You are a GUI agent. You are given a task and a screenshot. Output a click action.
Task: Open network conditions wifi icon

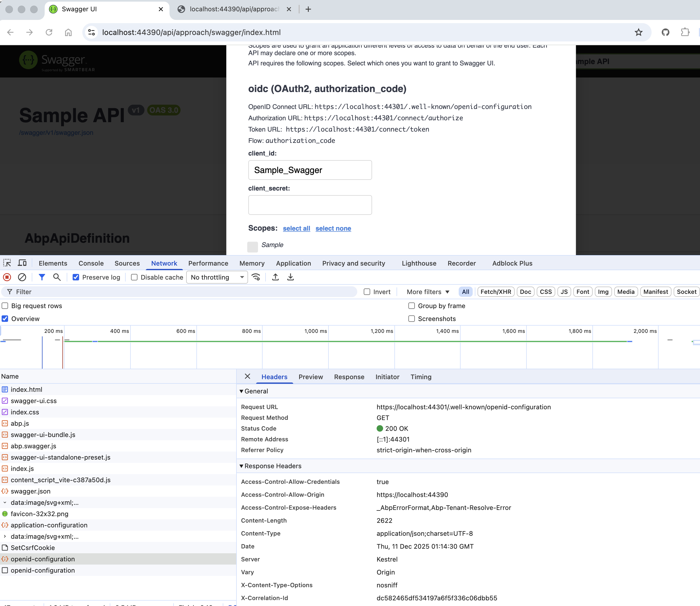pos(256,277)
